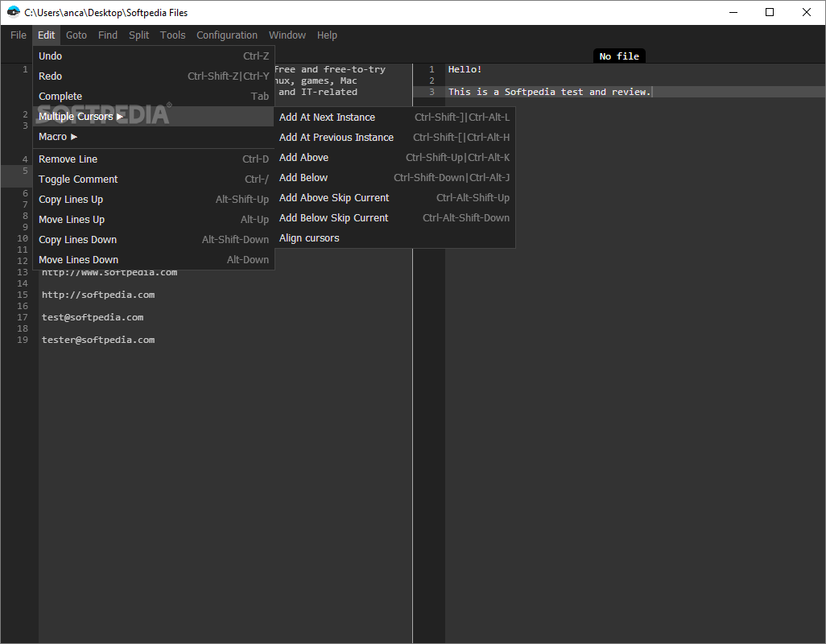Click line number 2 in right pane gutter

(432, 80)
